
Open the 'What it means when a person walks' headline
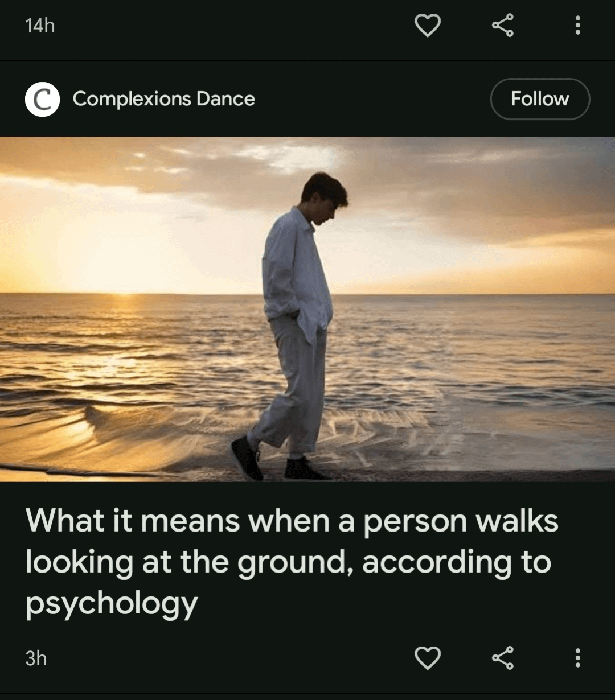[292, 562]
